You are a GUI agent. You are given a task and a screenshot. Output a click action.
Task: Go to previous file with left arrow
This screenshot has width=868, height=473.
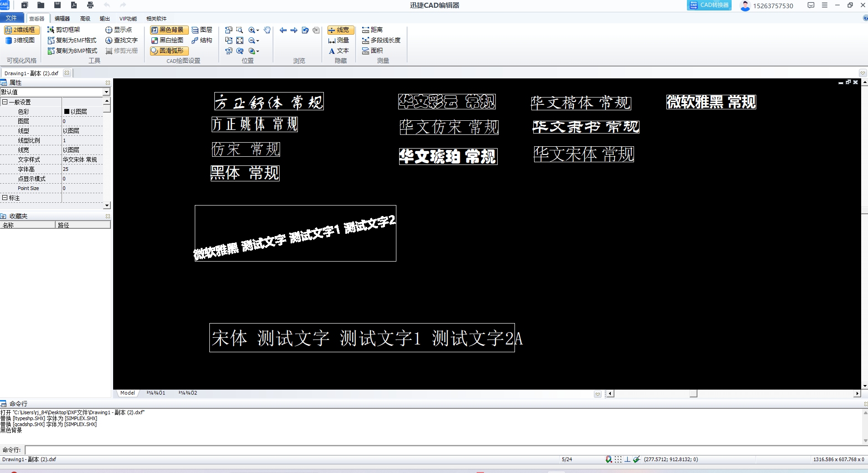click(x=283, y=30)
